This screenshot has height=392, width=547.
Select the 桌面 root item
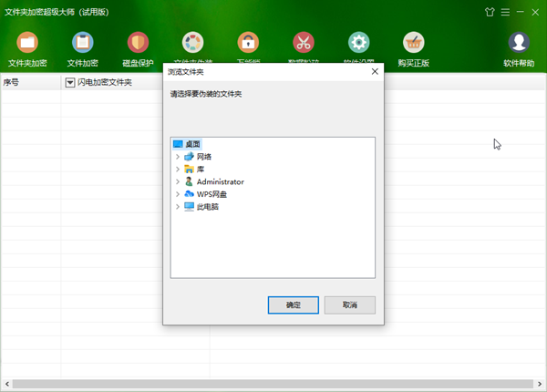point(187,144)
